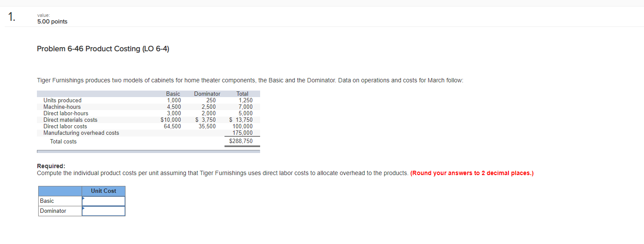Click the Basic direct labor cost 64,500
This screenshot has height=244, width=644.
(x=172, y=127)
